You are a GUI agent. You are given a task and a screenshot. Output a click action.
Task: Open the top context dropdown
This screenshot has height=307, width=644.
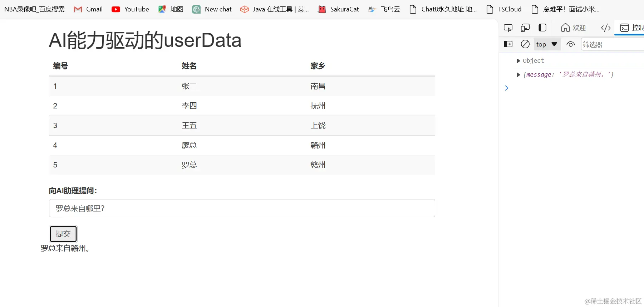547,44
